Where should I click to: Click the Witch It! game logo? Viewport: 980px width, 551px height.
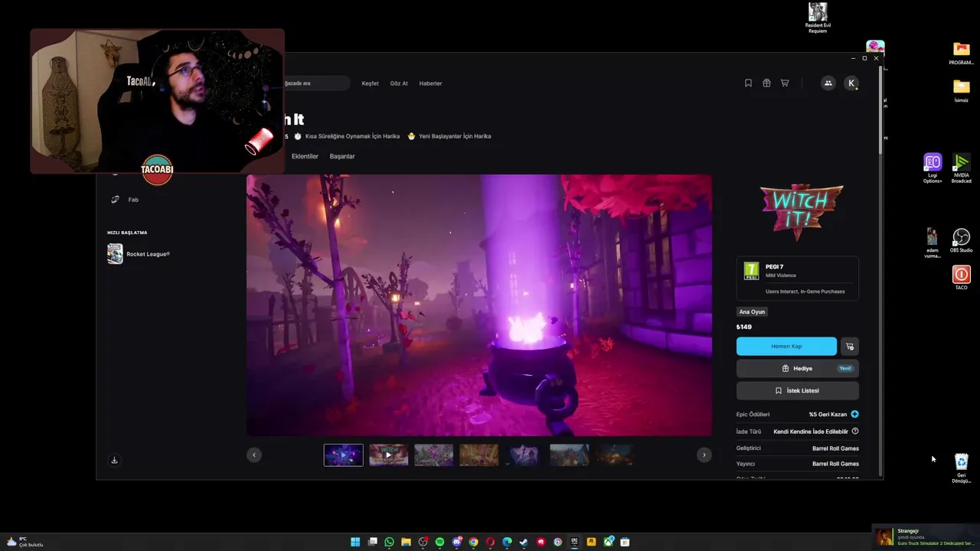[802, 210]
